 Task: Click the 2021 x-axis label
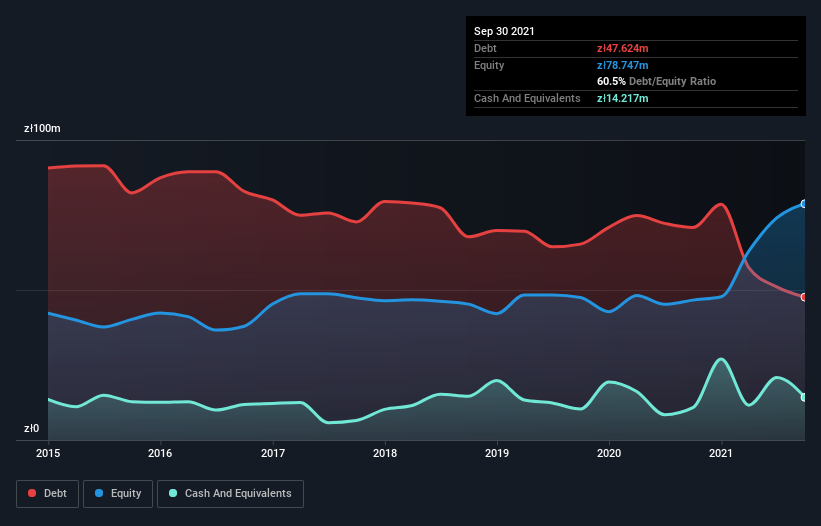click(721, 453)
